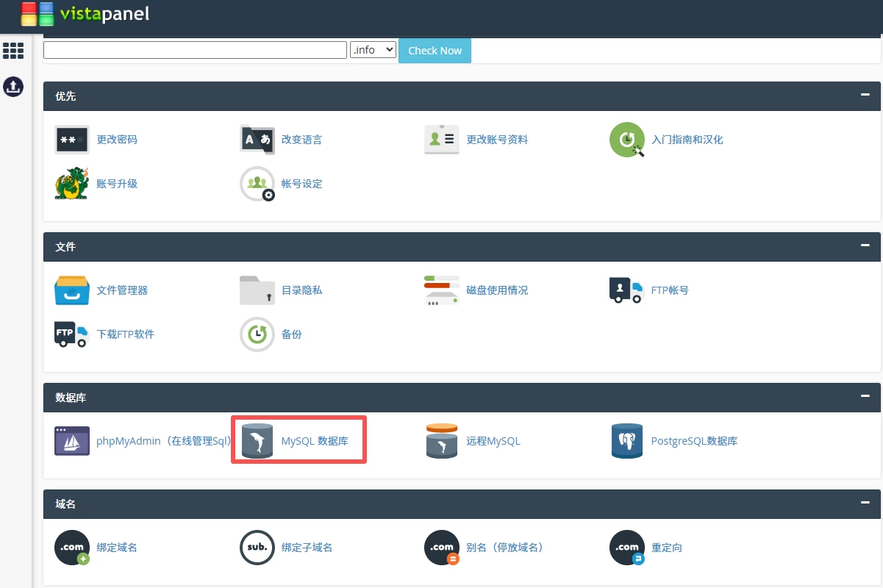Viewport: 883px width, 588px height.
Task: Focus the domain name input field
Action: click(x=195, y=50)
